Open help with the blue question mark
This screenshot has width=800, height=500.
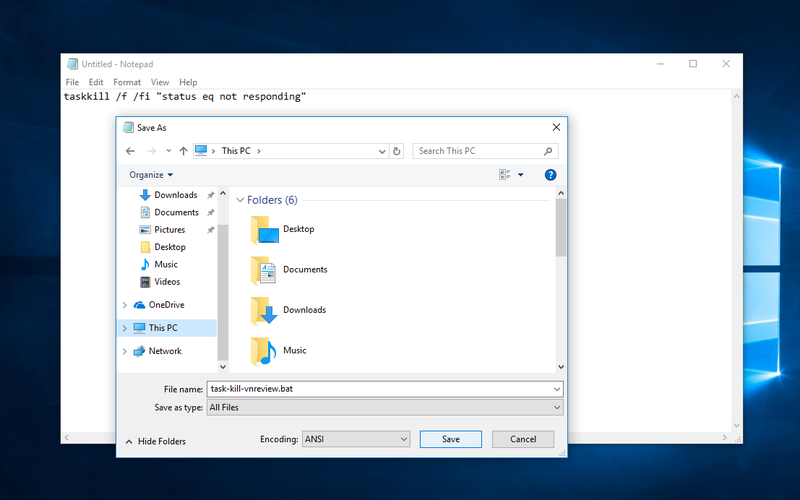(550, 175)
